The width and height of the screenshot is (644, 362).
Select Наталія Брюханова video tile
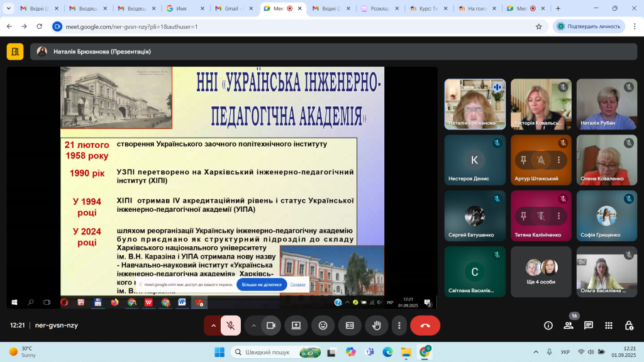click(475, 104)
